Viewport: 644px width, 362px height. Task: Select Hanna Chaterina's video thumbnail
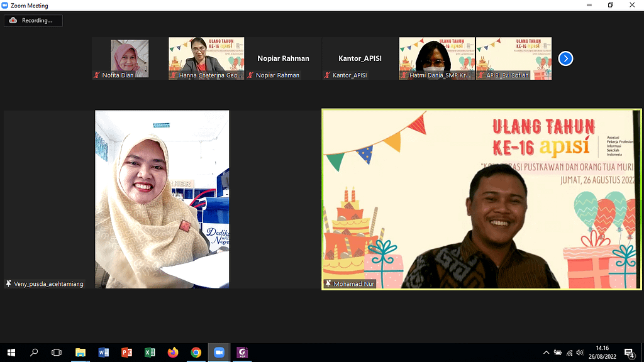click(x=206, y=58)
